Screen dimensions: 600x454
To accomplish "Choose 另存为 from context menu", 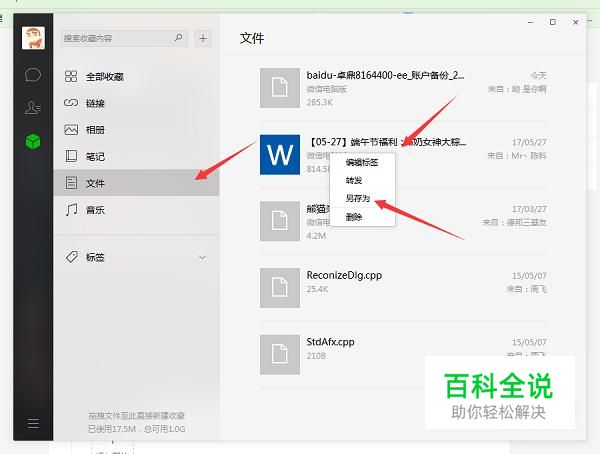I will coord(362,198).
